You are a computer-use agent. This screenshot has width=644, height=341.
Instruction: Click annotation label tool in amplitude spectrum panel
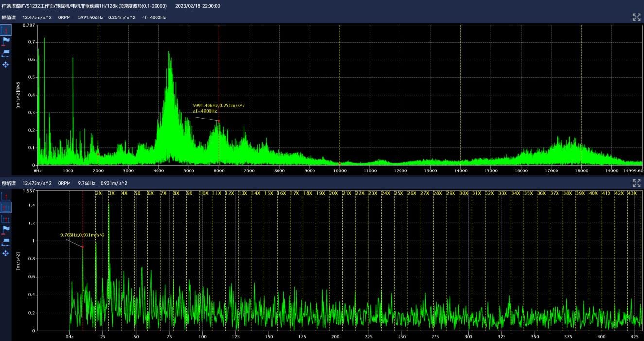6,53
